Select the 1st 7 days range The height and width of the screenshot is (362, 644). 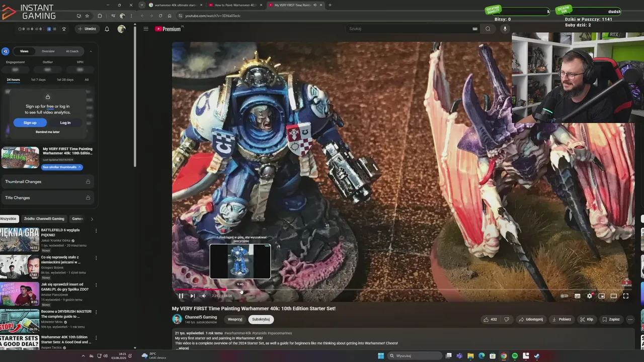coord(38,79)
